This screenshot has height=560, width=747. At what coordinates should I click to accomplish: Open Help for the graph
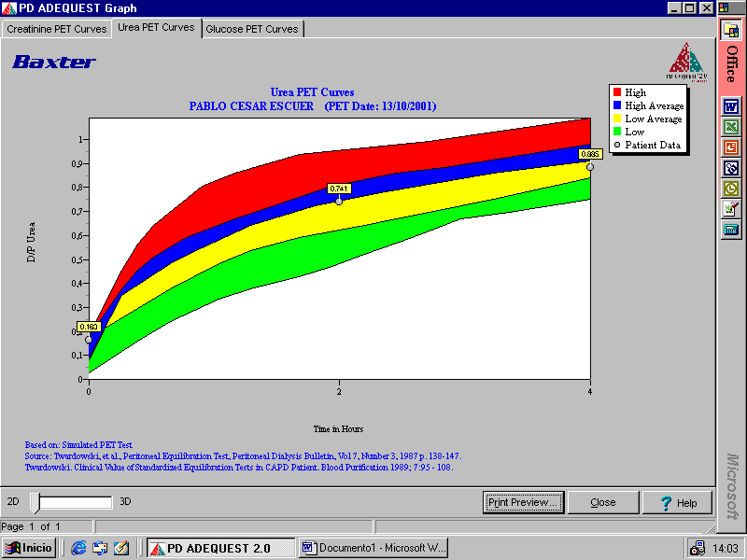[x=678, y=502]
